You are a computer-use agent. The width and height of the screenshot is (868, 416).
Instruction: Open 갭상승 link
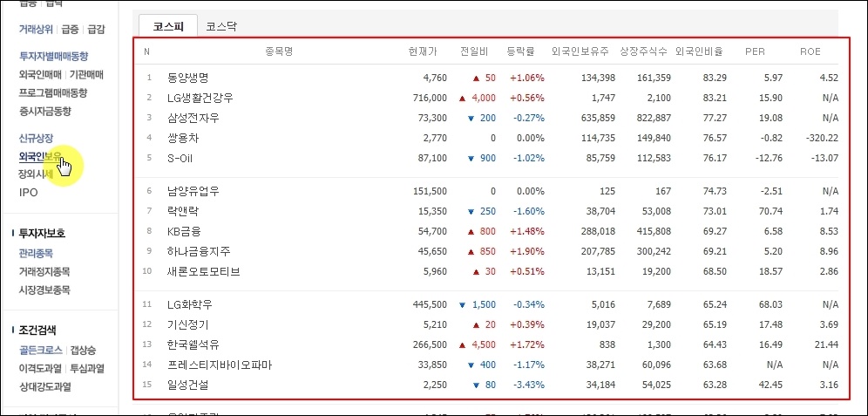83,351
